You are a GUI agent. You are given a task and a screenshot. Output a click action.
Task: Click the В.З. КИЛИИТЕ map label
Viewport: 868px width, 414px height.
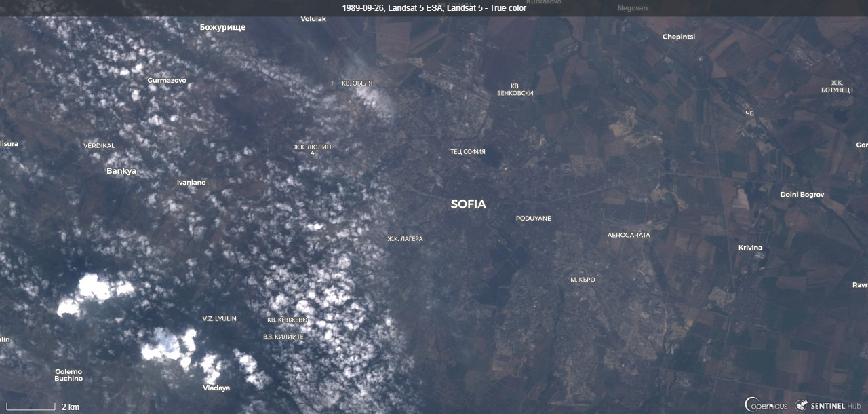(283, 337)
